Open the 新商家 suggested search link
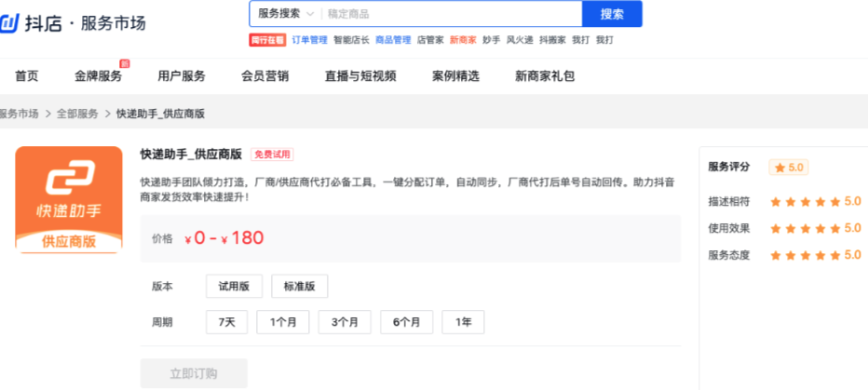Viewport: 868px width, 390px height. [463, 40]
